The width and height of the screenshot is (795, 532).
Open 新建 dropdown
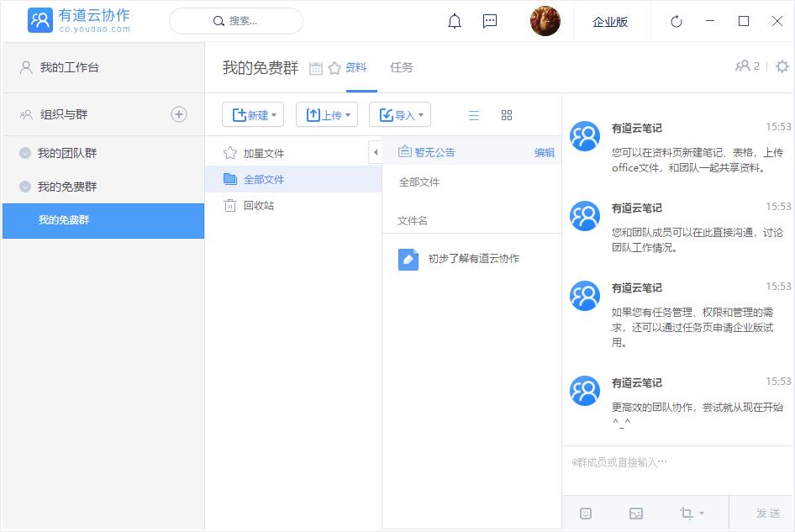[x=253, y=114]
